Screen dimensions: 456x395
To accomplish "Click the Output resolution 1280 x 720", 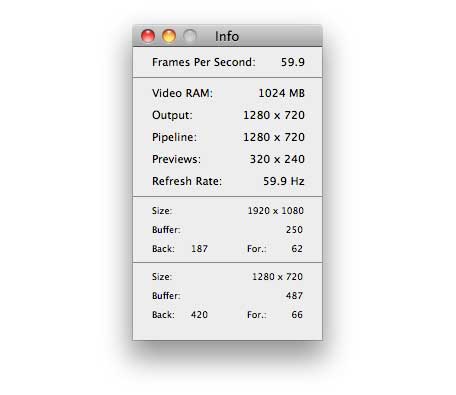I will coord(274,115).
